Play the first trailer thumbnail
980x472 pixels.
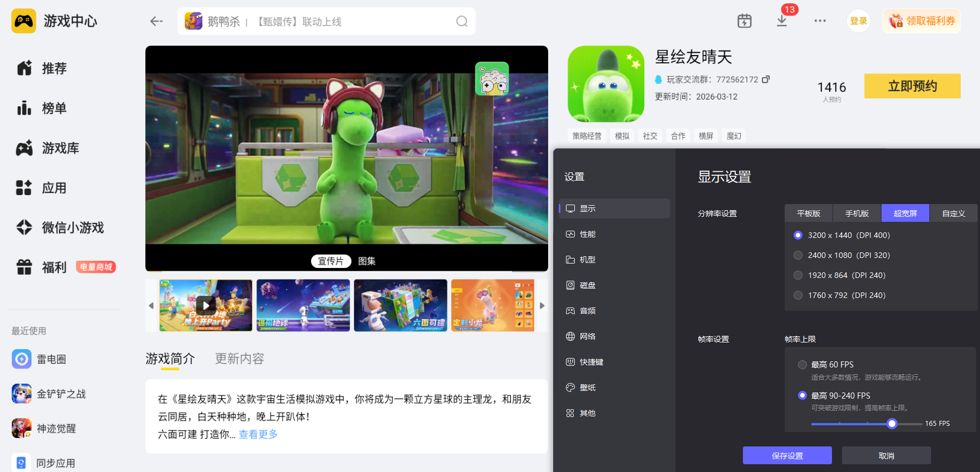pyautogui.click(x=206, y=305)
